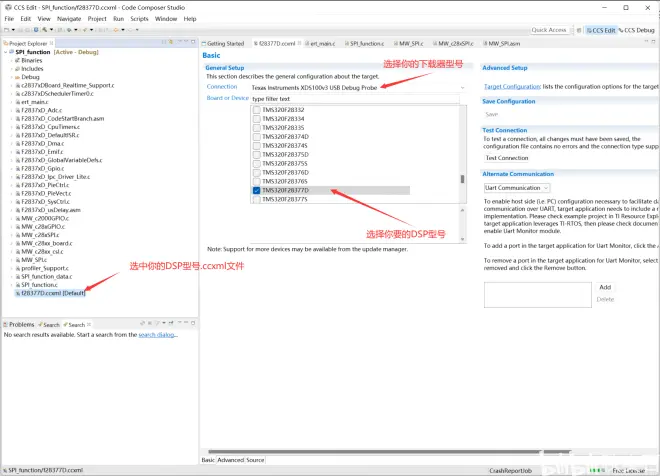Open the Navigate menu
The width and height of the screenshot is (660, 476).
point(69,19)
